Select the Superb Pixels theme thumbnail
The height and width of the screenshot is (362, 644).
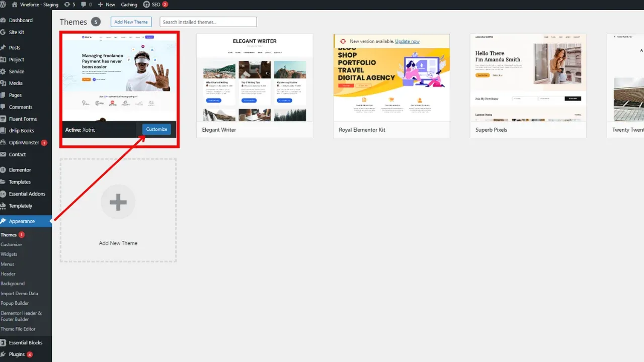pos(528,77)
